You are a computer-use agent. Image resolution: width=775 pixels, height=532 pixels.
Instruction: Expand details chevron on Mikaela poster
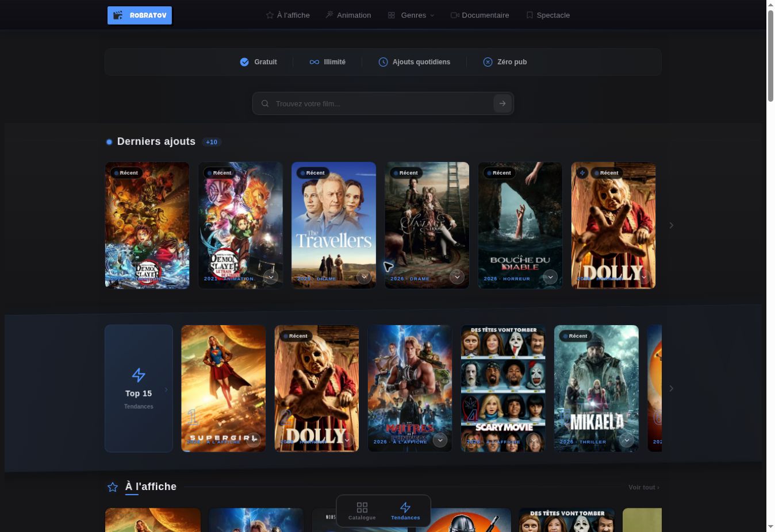pos(627,440)
